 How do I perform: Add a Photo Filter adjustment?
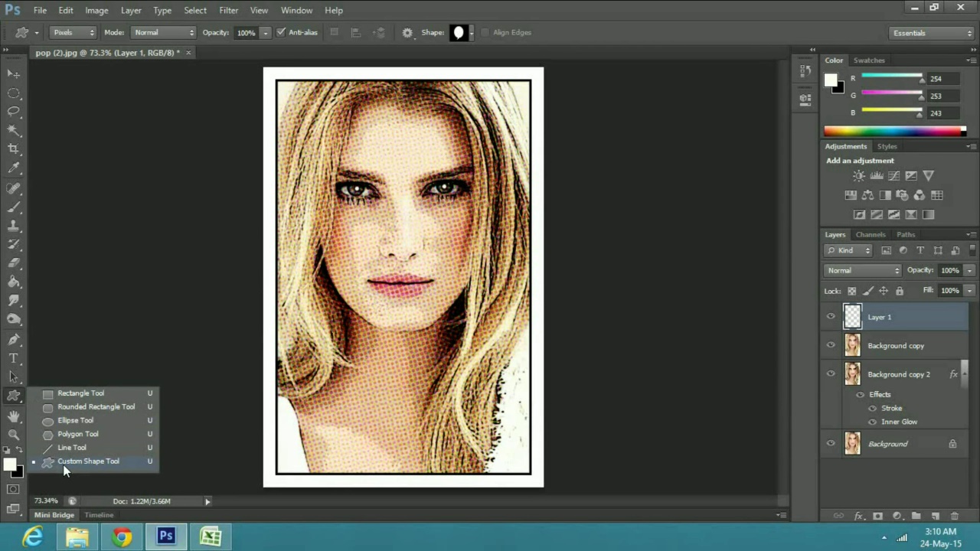point(902,195)
